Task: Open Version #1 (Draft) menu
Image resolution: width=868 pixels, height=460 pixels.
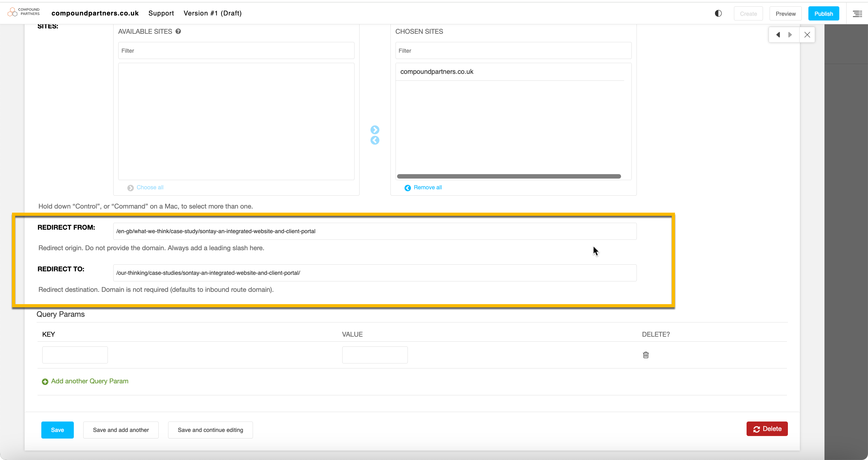Action: [x=213, y=13]
